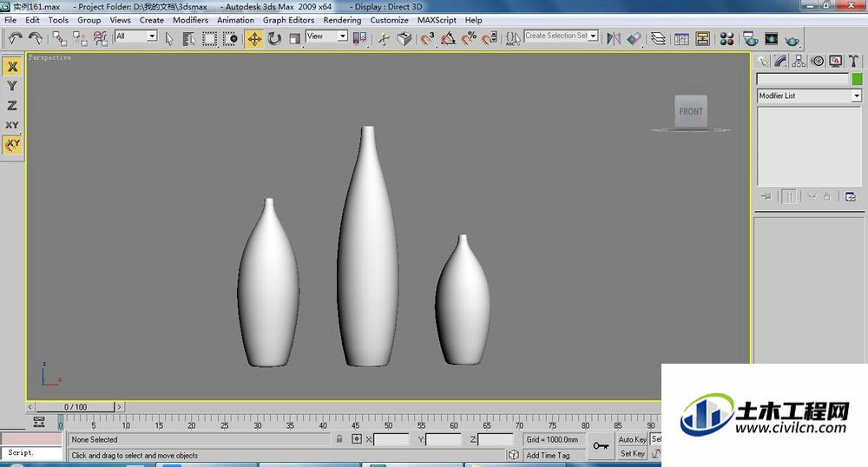Click the Auto Key button
This screenshot has width=868, height=467.
pos(632,439)
